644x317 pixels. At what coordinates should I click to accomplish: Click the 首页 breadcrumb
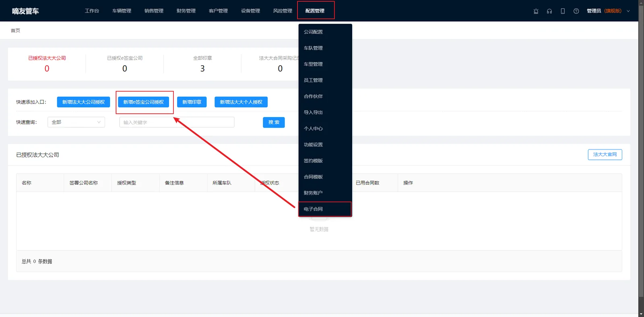[x=15, y=31]
